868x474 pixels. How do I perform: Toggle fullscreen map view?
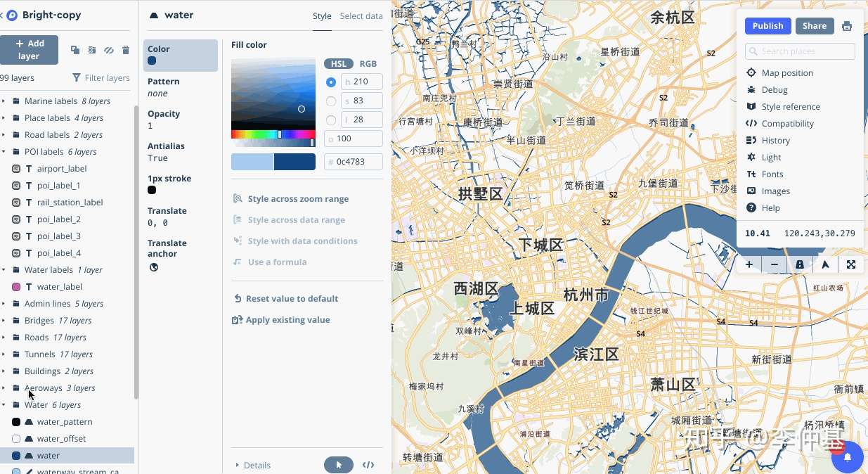850,264
